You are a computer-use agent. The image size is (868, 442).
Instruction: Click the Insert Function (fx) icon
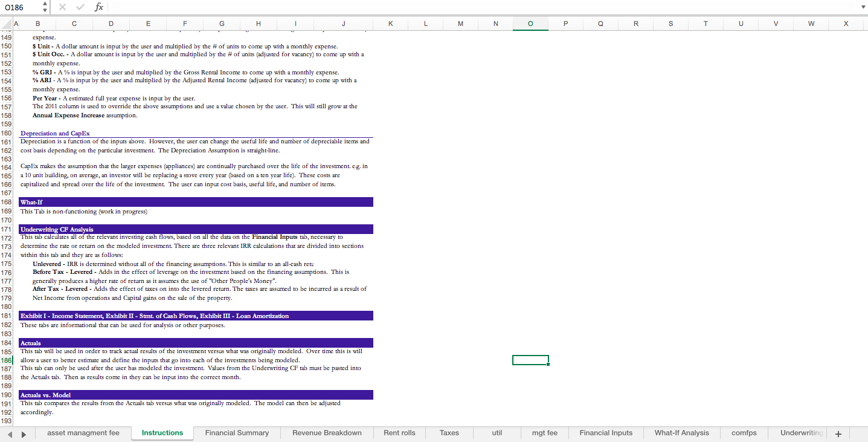pyautogui.click(x=98, y=7)
